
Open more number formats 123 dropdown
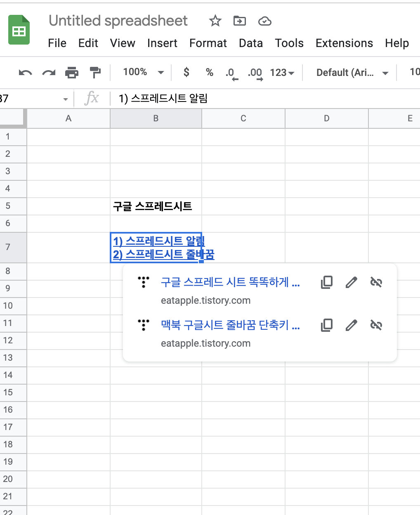(x=282, y=73)
